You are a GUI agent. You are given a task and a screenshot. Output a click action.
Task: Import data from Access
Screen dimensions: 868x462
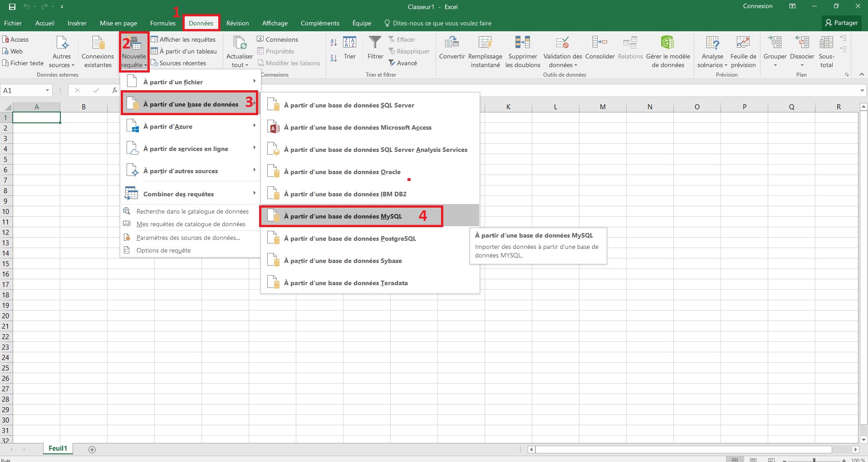coord(15,39)
